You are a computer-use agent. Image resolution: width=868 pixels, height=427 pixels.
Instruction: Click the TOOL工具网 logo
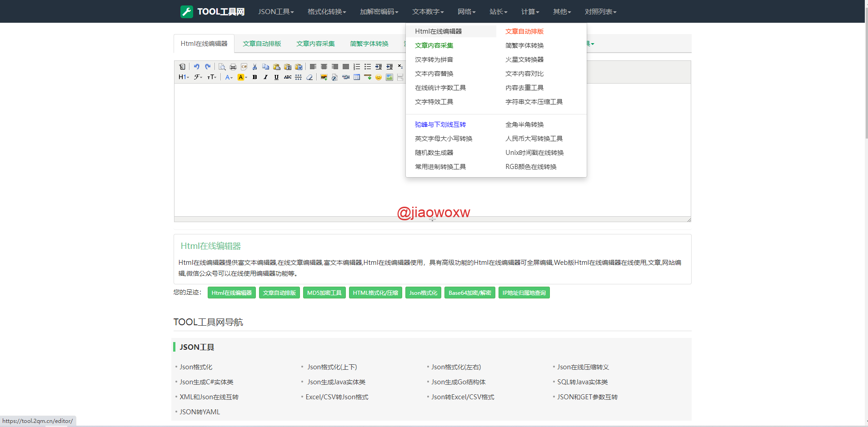click(x=212, y=11)
